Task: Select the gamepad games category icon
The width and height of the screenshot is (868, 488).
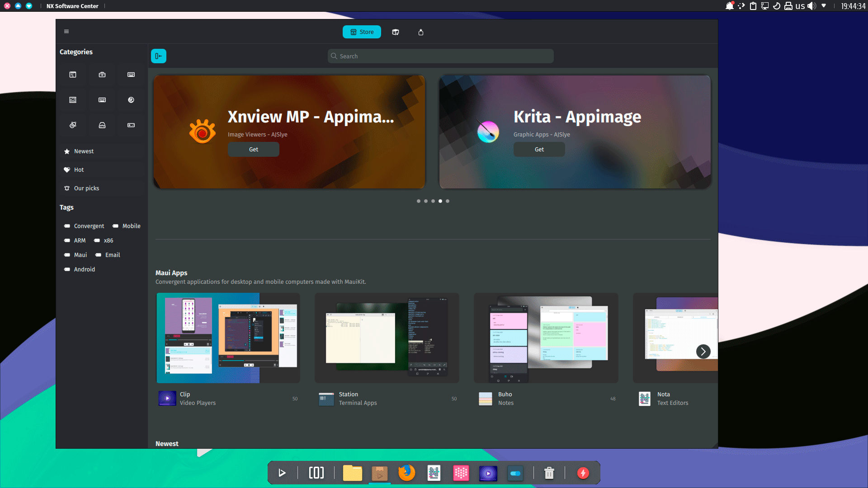Action: click(x=131, y=125)
